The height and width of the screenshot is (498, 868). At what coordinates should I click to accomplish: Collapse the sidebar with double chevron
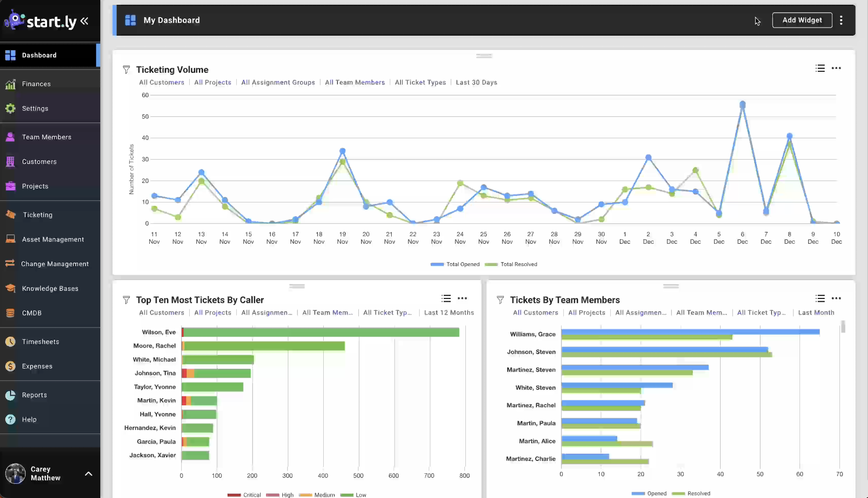pos(85,21)
